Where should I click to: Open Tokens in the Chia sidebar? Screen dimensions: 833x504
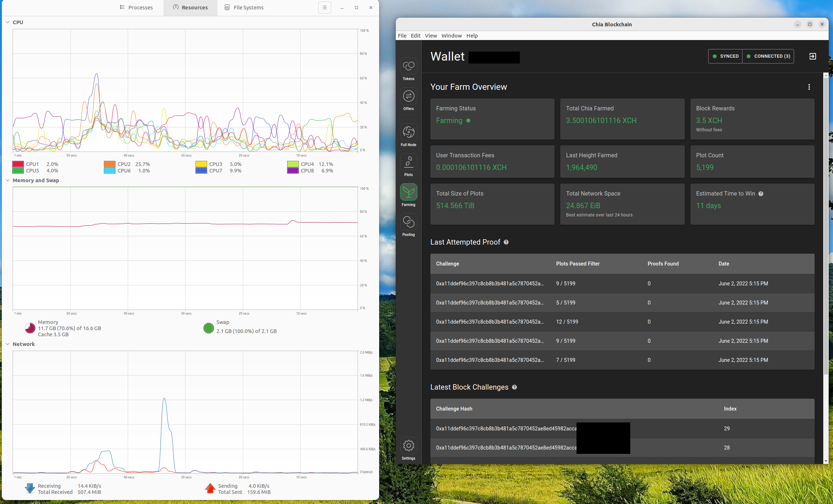tap(408, 69)
